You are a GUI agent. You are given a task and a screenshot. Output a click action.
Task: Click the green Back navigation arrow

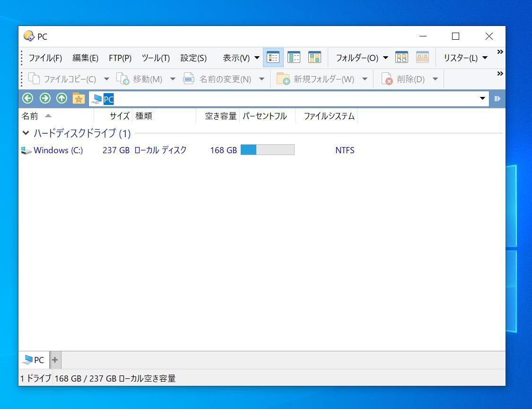click(28, 98)
